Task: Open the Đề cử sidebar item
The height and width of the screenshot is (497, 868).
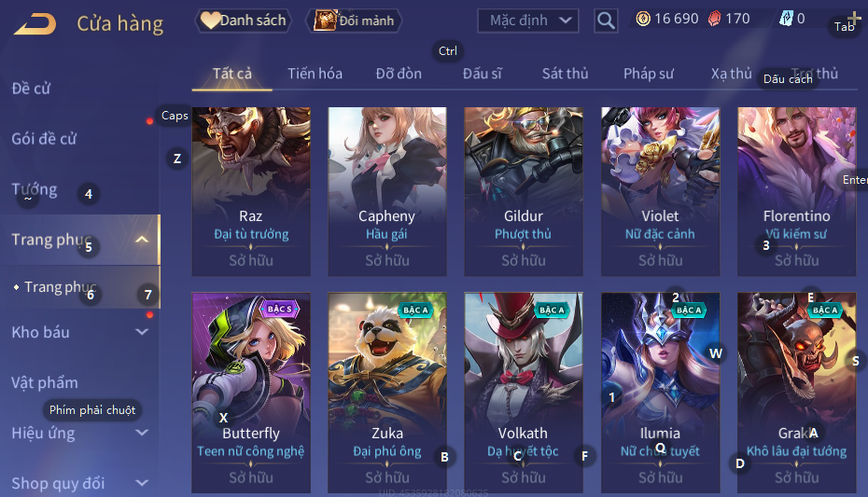Action: pos(31,89)
